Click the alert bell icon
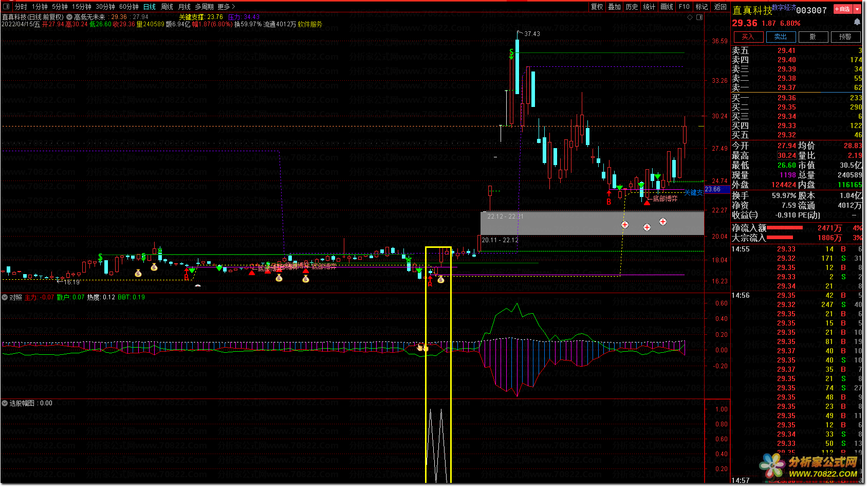868x487 pixels. tap(857, 22)
